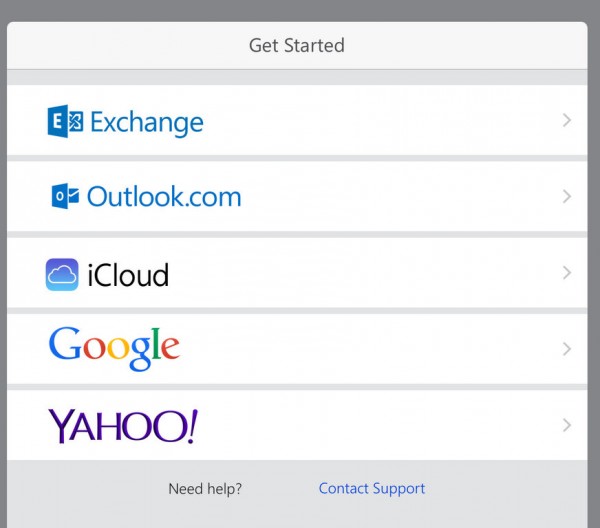Tap the iCloud cloud icon
This screenshot has height=528, width=600.
(x=62, y=274)
